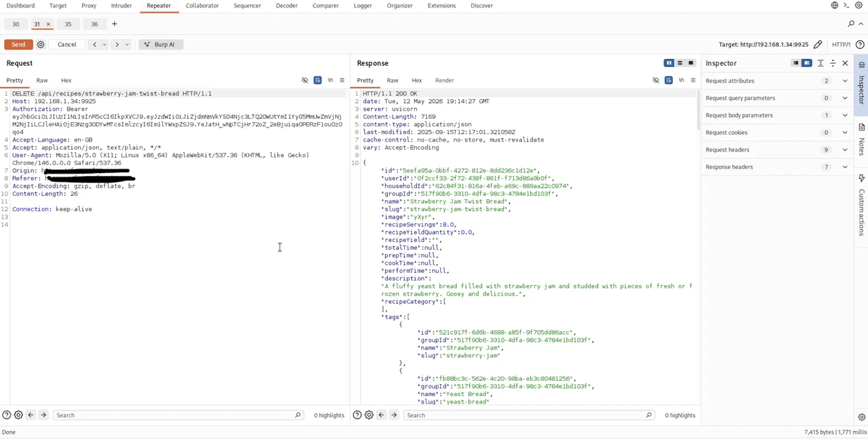Open Repeater help icon near HTTP/1

click(860, 45)
